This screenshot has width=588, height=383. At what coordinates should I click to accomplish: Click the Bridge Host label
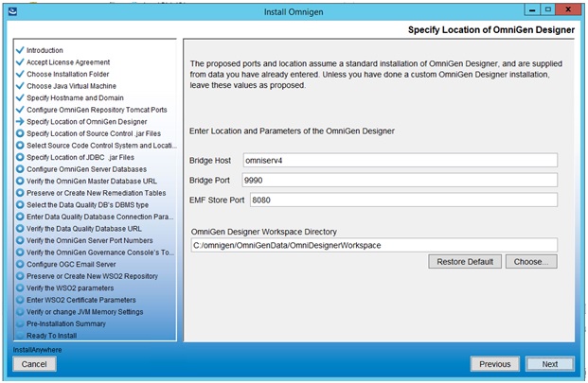click(x=210, y=161)
